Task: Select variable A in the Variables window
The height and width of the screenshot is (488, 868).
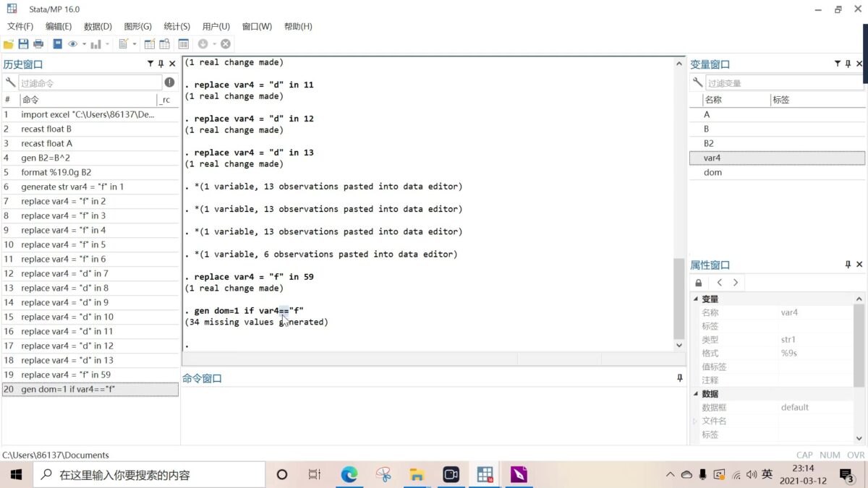Action: tap(777, 114)
